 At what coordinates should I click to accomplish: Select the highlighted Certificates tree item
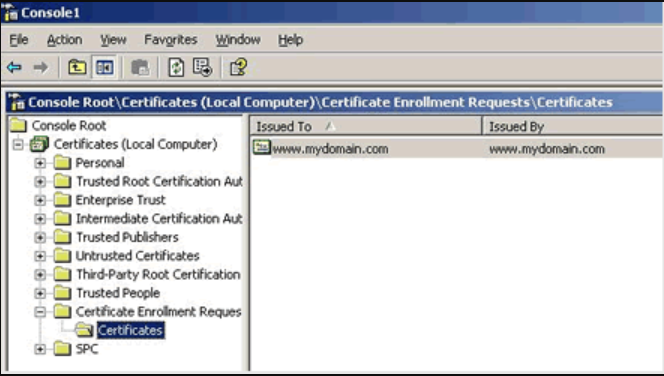(x=130, y=330)
